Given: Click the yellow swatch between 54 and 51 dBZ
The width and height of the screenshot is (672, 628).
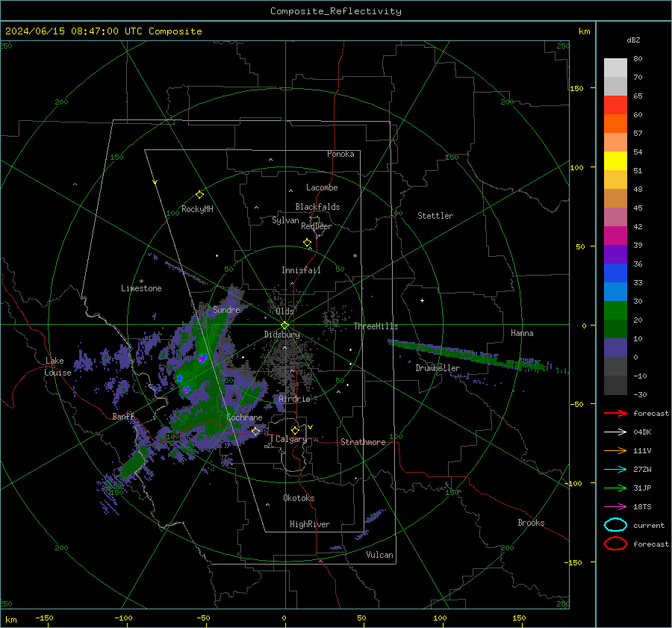Looking at the screenshot, I should (615, 161).
